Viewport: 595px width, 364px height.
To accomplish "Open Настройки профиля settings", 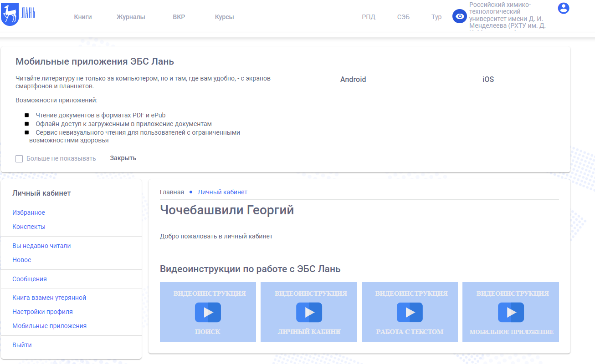I will point(42,312).
